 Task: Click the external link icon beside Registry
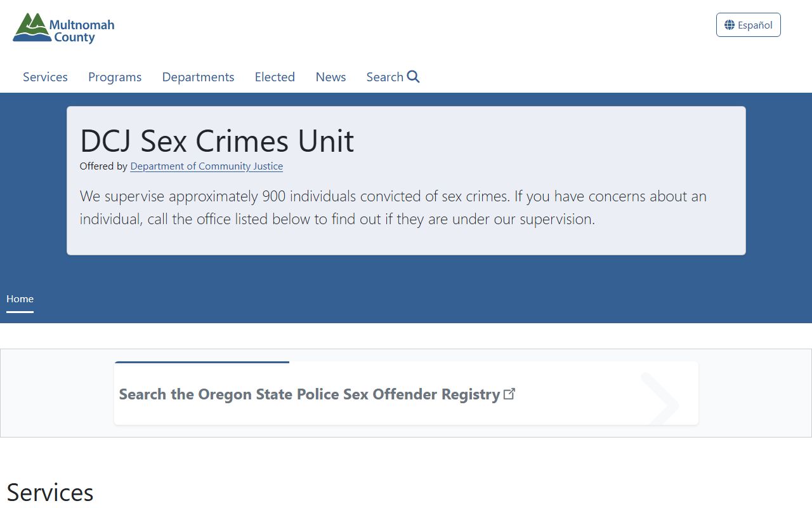pyautogui.click(x=509, y=394)
